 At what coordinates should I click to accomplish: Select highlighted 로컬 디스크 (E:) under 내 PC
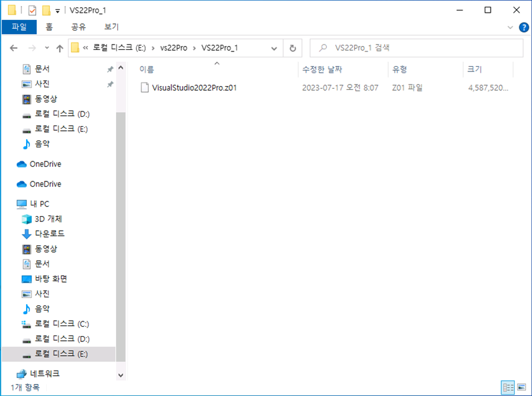coord(59,354)
